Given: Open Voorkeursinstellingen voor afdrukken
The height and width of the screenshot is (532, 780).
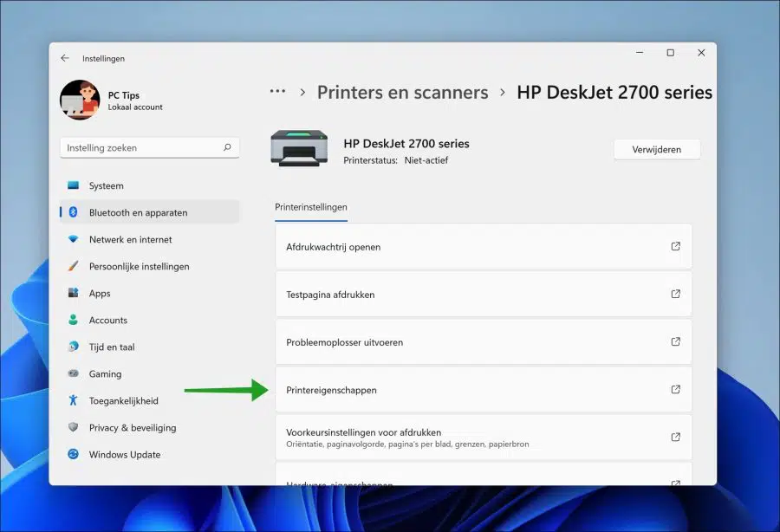Looking at the screenshot, I should 484,438.
